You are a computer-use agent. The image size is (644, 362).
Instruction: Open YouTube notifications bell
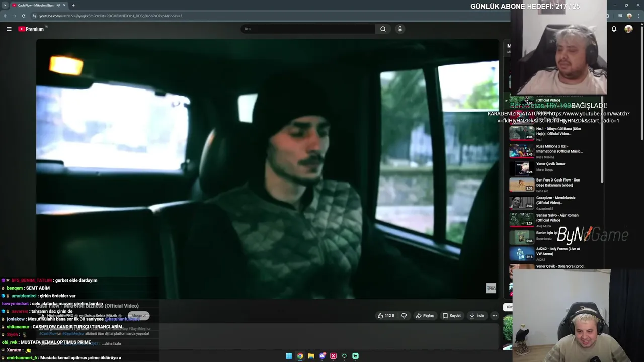(x=614, y=29)
